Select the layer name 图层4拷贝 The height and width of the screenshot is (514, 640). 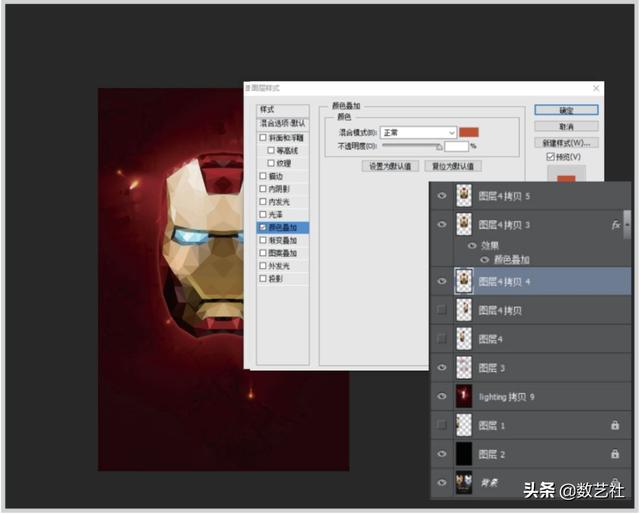(500, 311)
